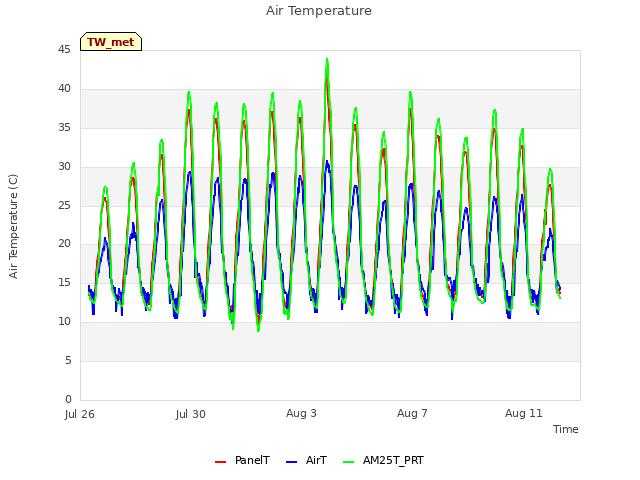
Task: Select the Air Temperature chart title
Action: click(x=319, y=11)
